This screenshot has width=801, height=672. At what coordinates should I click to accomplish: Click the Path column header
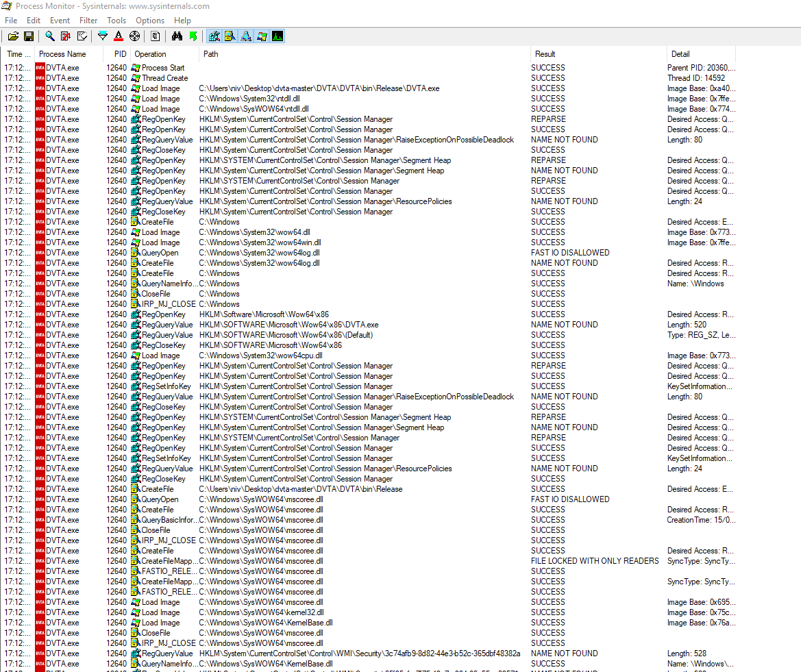point(365,54)
